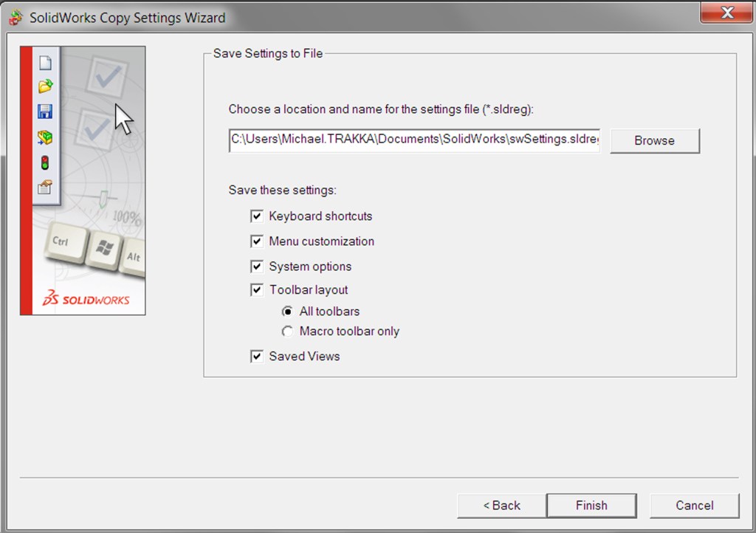Click the new document icon in banner

pos(45,63)
